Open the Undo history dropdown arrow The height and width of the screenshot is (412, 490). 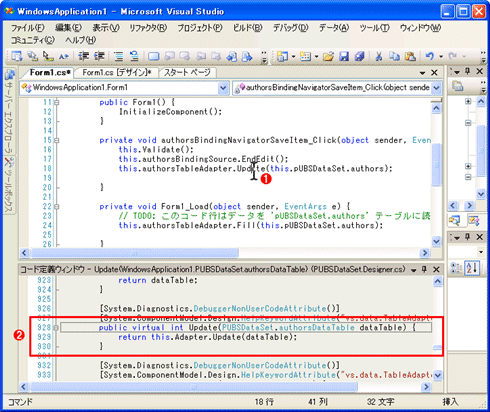coord(441,57)
